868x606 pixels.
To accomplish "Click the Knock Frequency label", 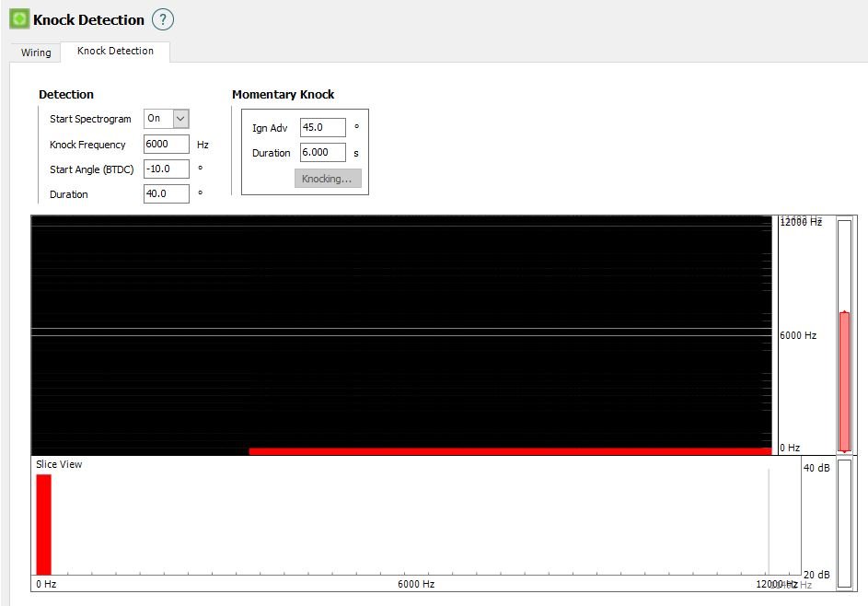I will [x=87, y=145].
